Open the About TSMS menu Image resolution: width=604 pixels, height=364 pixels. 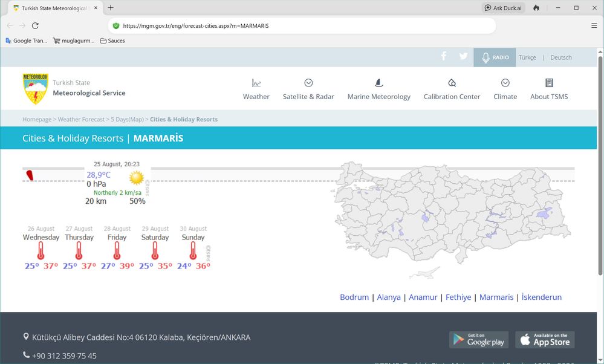pos(549,89)
